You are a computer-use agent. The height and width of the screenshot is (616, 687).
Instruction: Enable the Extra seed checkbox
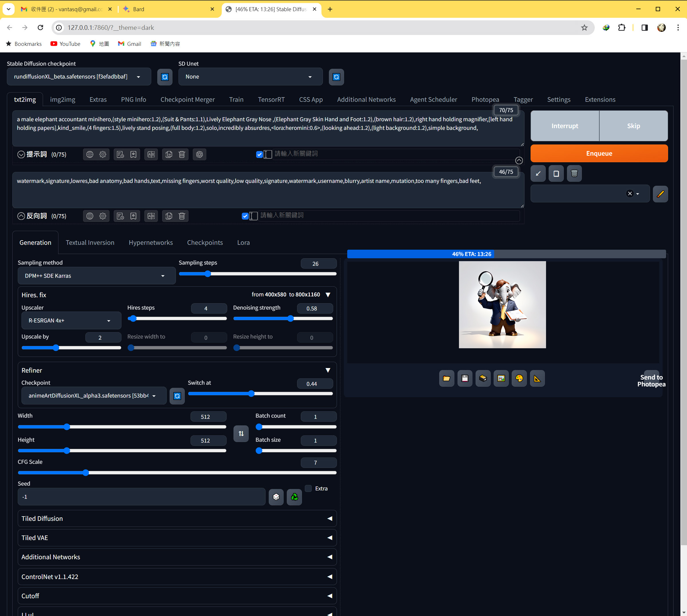coord(308,488)
